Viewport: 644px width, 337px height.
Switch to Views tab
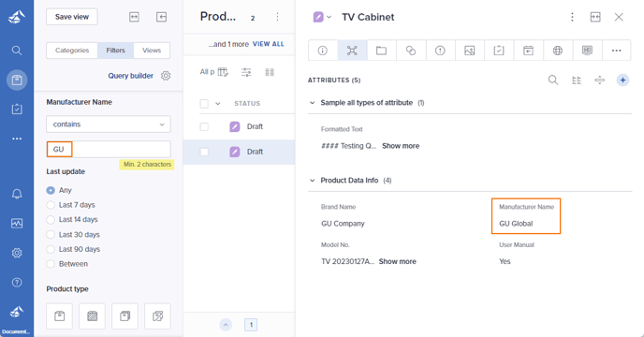152,51
